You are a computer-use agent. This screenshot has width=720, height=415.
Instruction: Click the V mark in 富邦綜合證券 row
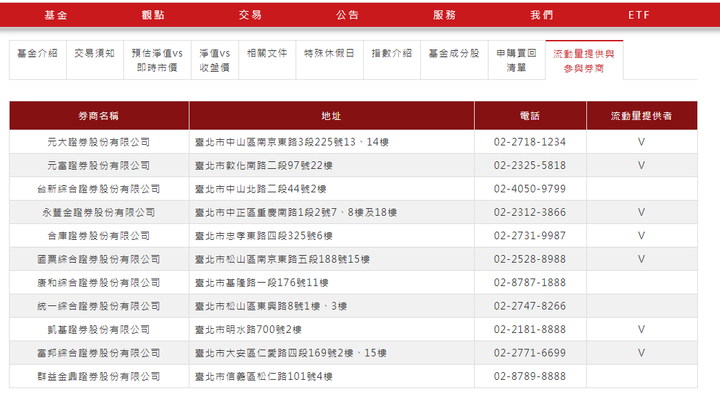[x=641, y=353]
